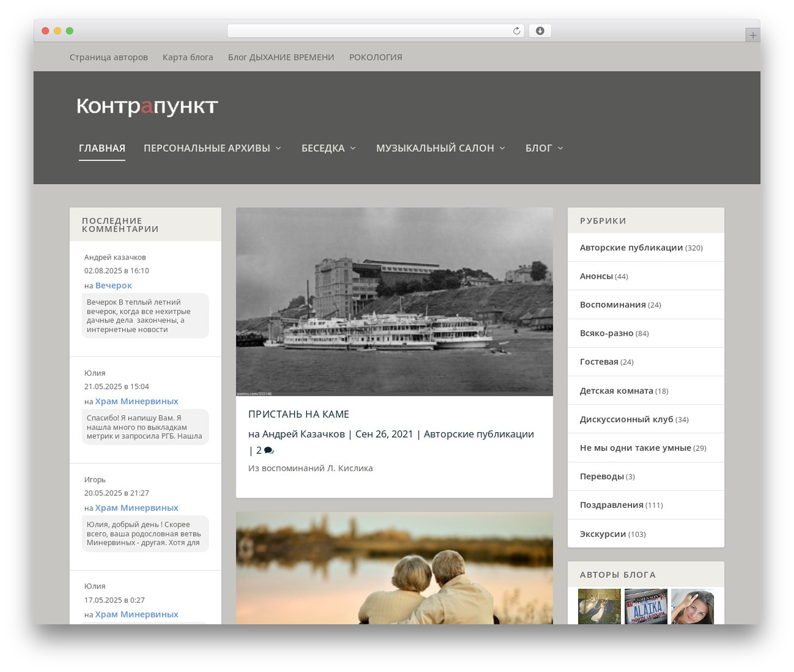This screenshot has width=794, height=672.
Task: Expand chevron next to ПЕРСОНАЛЬНЫЕ АРХИВЫ
Action: pyautogui.click(x=279, y=148)
